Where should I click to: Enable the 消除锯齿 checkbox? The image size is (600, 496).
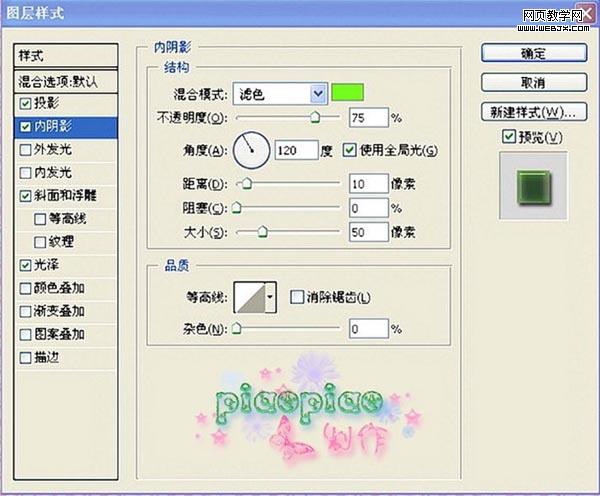click(x=297, y=297)
